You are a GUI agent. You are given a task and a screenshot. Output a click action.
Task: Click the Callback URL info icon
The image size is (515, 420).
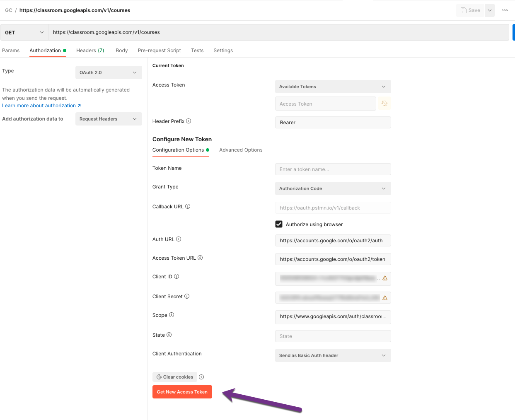[x=188, y=206]
